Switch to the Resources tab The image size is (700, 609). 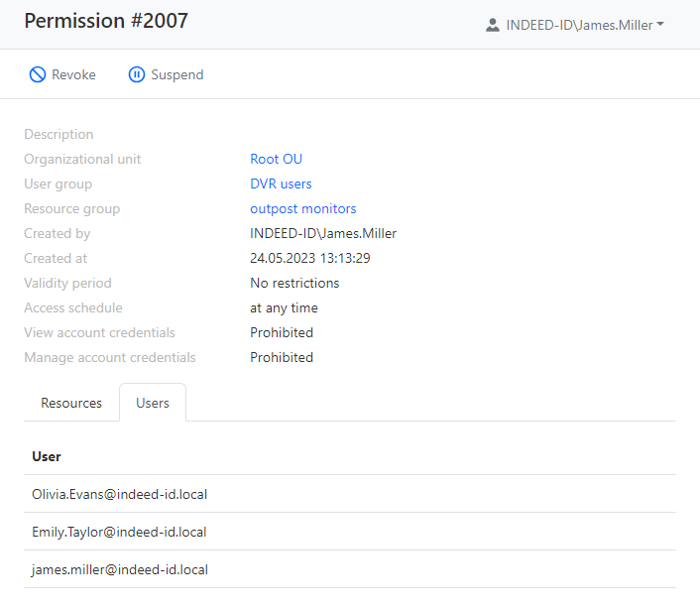coord(71,403)
